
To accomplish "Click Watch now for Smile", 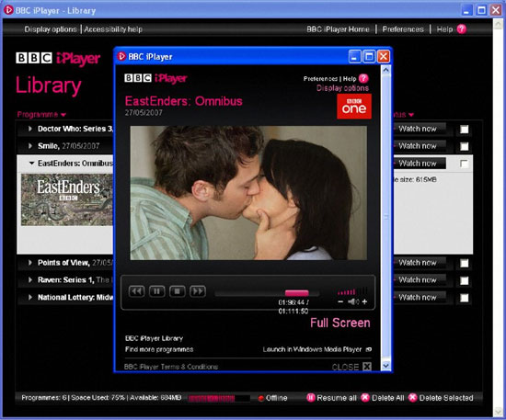I will coord(420,146).
